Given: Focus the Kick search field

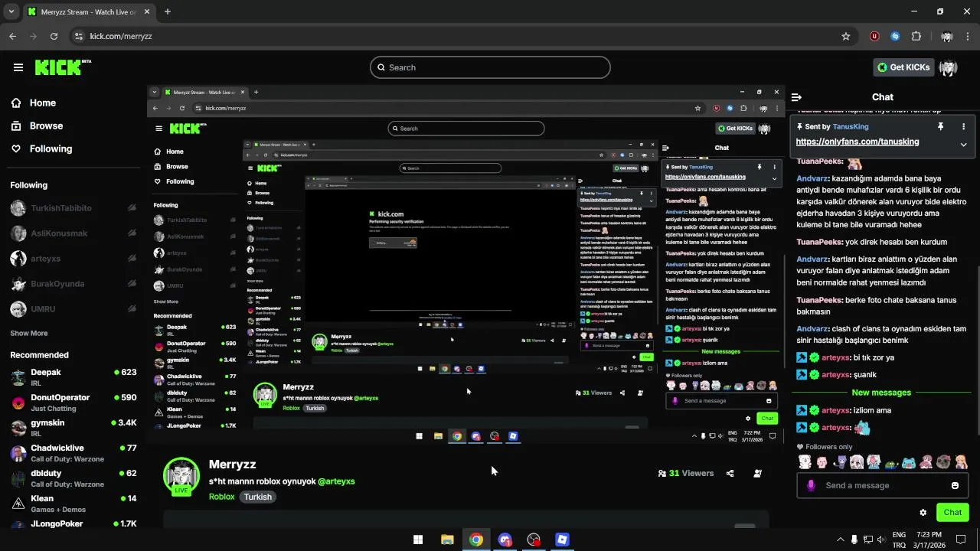Looking at the screenshot, I should [490, 67].
